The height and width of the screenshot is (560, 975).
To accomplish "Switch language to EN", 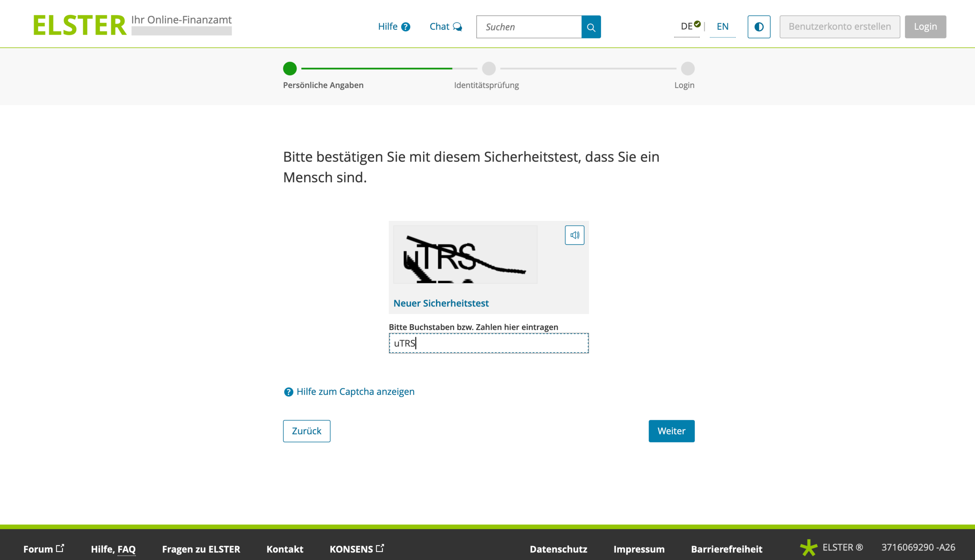I will 722,27.
